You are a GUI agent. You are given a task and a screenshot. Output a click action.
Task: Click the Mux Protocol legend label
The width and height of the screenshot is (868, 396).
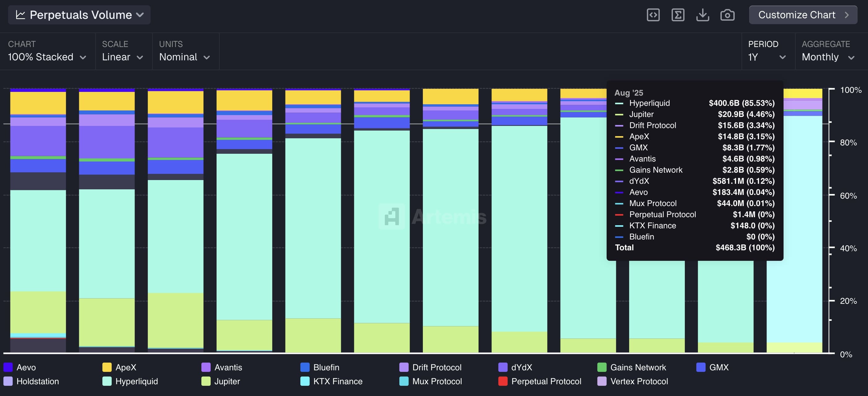click(x=437, y=381)
